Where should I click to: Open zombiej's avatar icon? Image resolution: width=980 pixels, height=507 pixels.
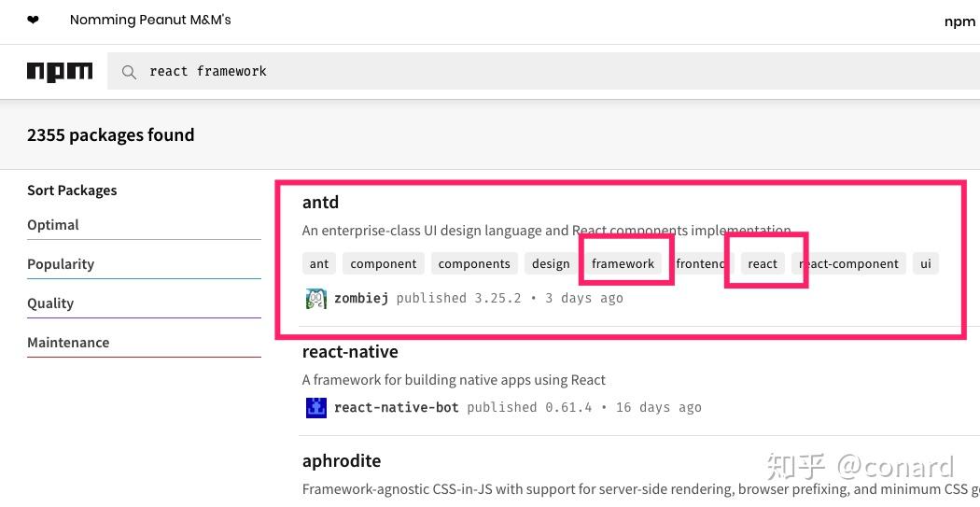[x=316, y=298]
